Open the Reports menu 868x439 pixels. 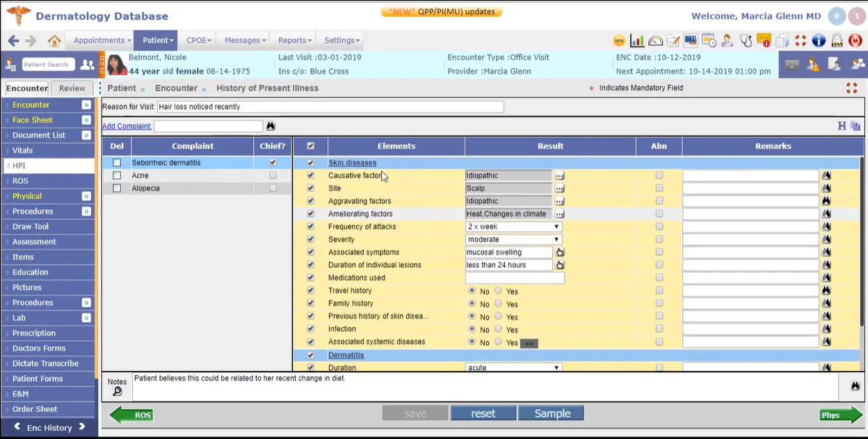293,40
